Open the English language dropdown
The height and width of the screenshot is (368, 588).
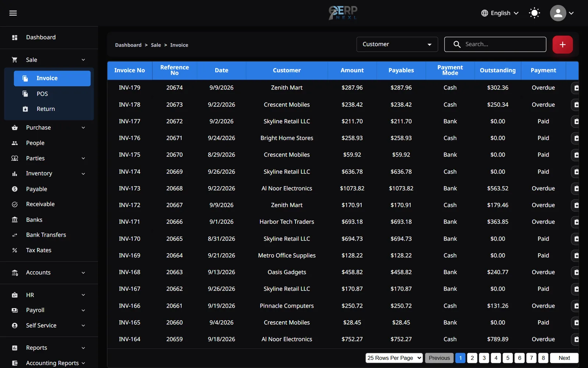click(x=500, y=13)
